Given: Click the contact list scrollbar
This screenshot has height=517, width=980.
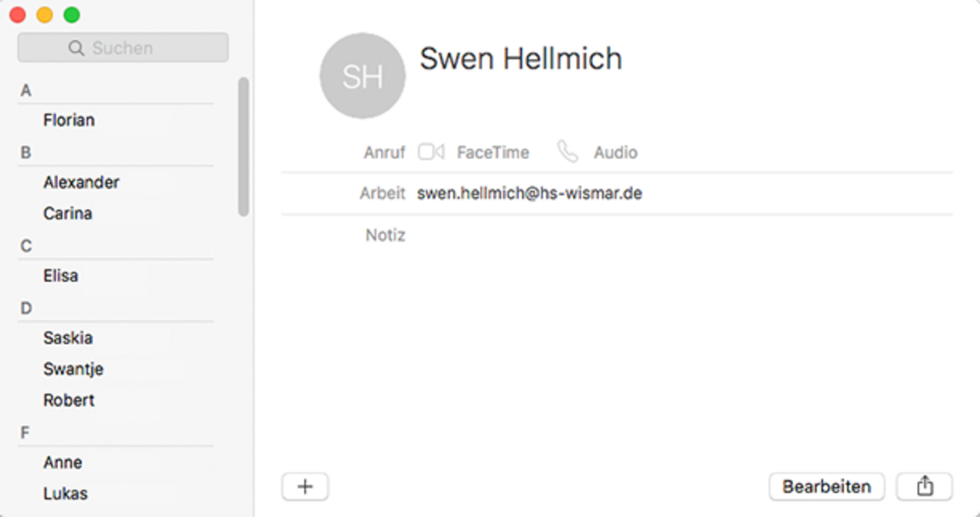Looking at the screenshot, I should tap(244, 147).
